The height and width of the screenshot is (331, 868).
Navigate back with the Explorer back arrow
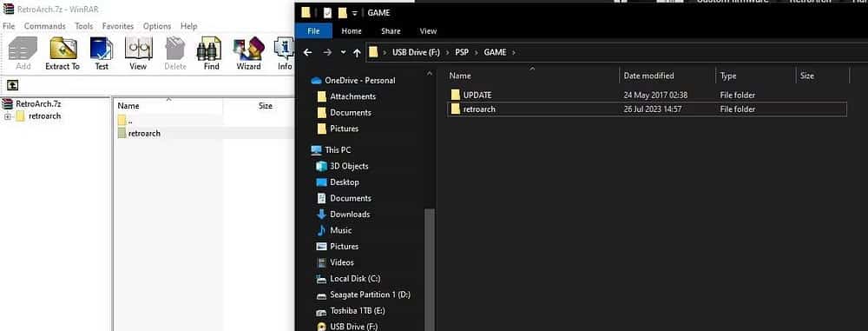pyautogui.click(x=308, y=53)
